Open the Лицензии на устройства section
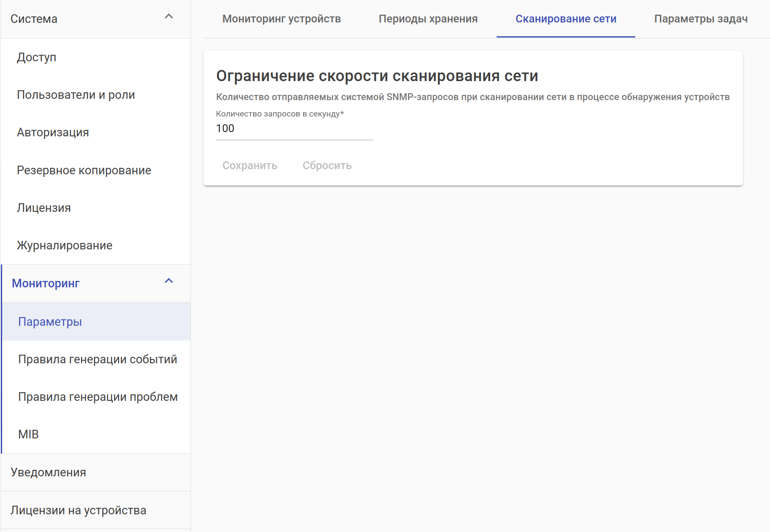Viewport: 770px width, 532px height. (x=78, y=510)
